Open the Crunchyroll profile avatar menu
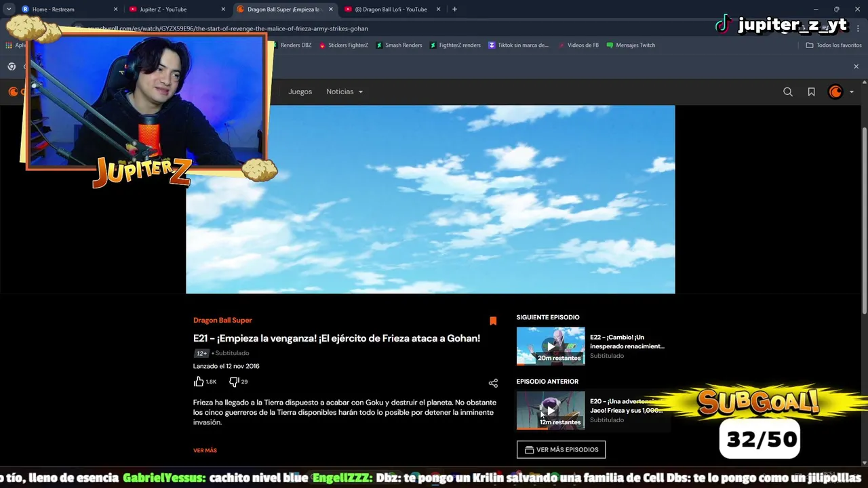 coord(840,92)
